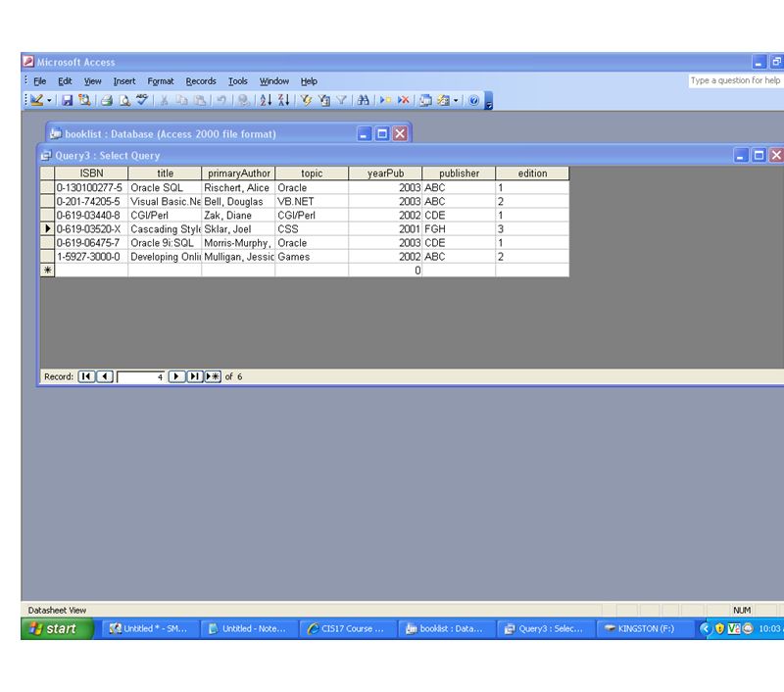Viewport: 784px width, 692px height.
Task: Click the cell 'Rischert, Alice'
Action: pos(238,187)
